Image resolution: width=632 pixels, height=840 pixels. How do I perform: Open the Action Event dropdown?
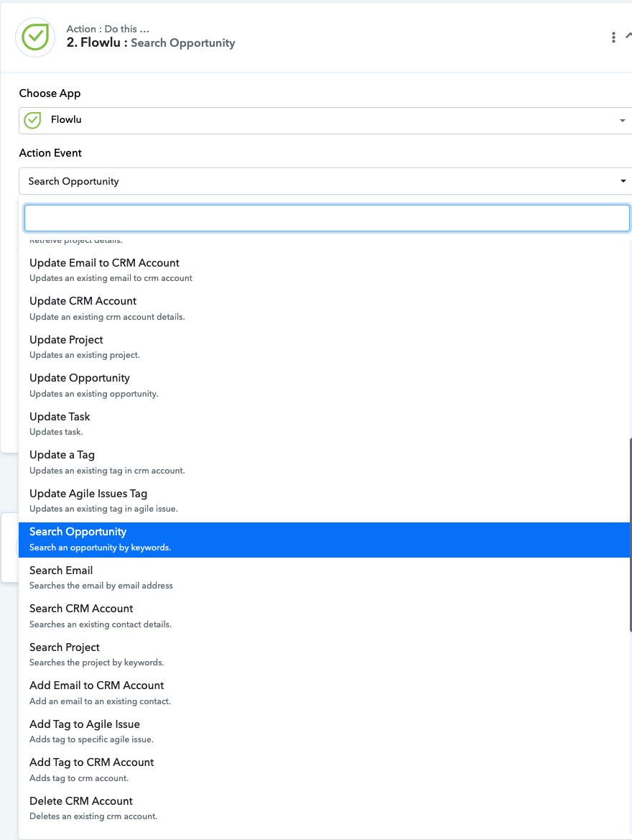(325, 181)
